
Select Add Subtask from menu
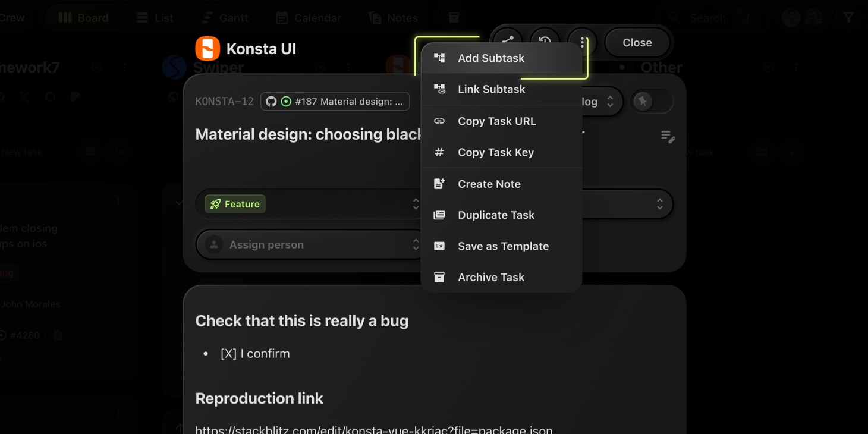click(x=490, y=58)
